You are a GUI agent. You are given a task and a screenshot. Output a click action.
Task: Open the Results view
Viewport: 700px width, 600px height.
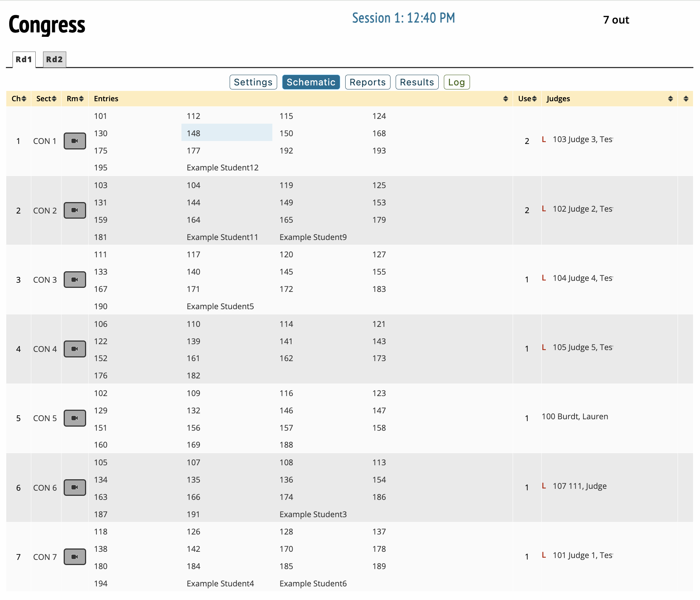coord(417,82)
